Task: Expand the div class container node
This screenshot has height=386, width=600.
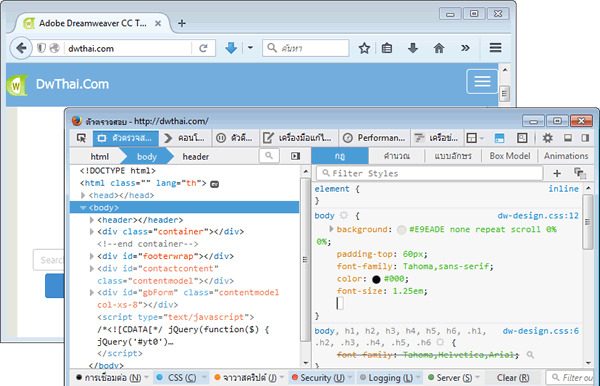Action: (91, 231)
